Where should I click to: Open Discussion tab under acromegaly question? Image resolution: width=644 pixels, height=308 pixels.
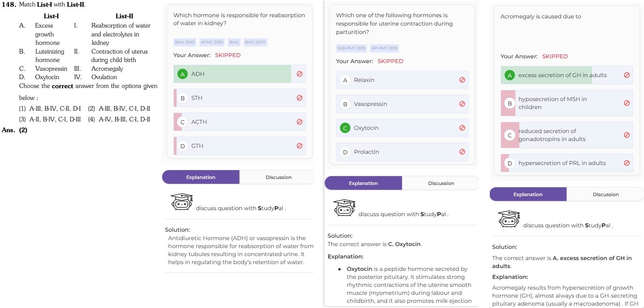tap(606, 194)
